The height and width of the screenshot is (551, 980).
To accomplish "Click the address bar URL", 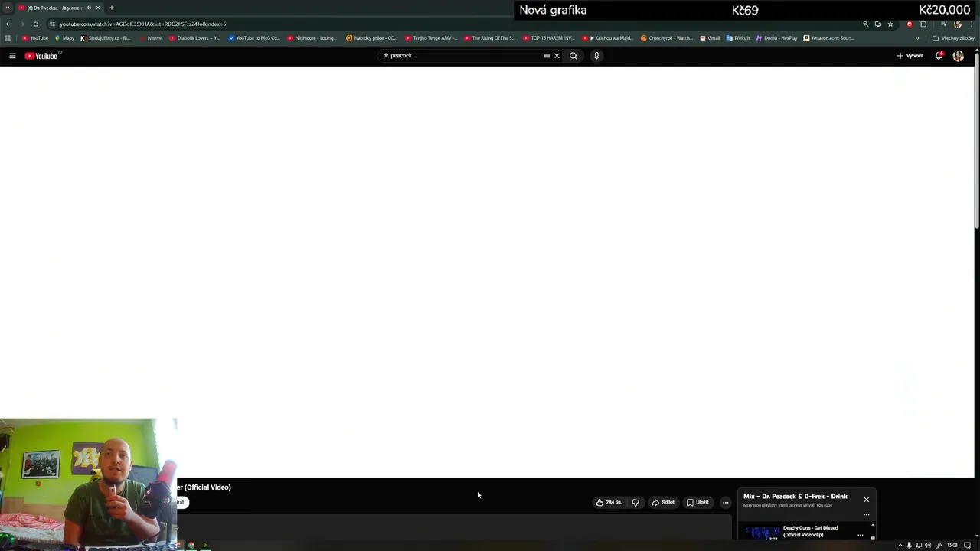I will pos(142,24).
